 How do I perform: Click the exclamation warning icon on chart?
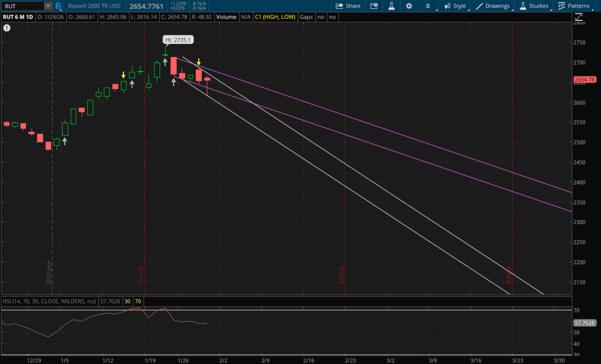[x=7, y=28]
